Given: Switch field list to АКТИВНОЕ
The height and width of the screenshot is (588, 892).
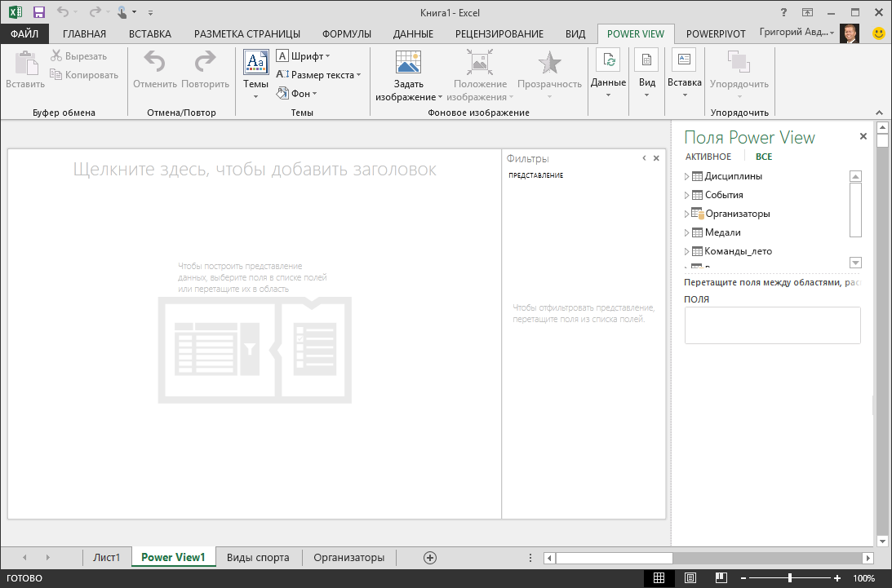Looking at the screenshot, I should tap(708, 157).
